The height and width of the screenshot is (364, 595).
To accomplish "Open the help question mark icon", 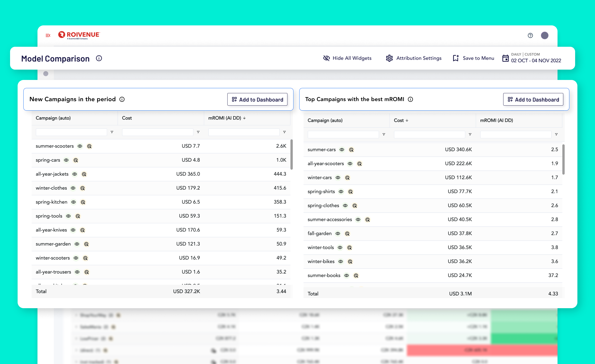I will click(x=530, y=35).
